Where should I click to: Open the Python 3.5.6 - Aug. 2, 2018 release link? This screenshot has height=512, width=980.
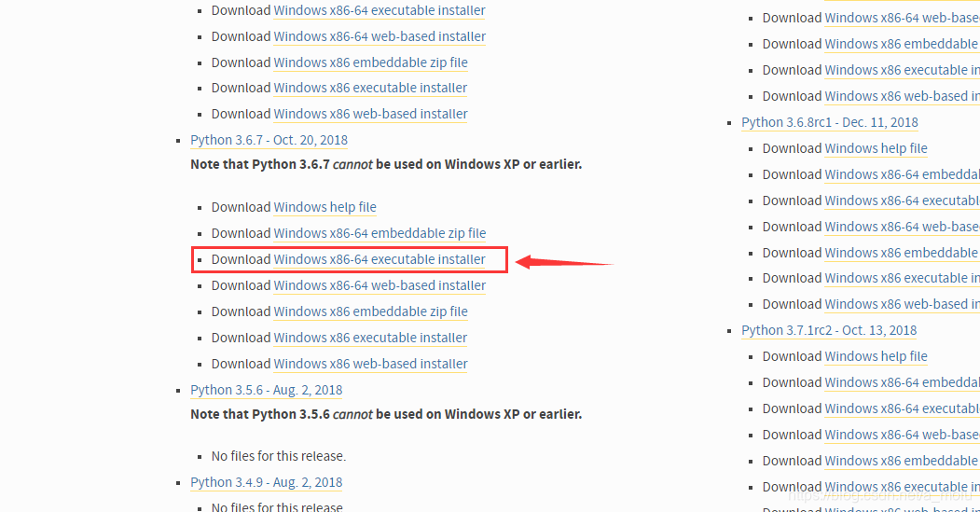click(267, 390)
